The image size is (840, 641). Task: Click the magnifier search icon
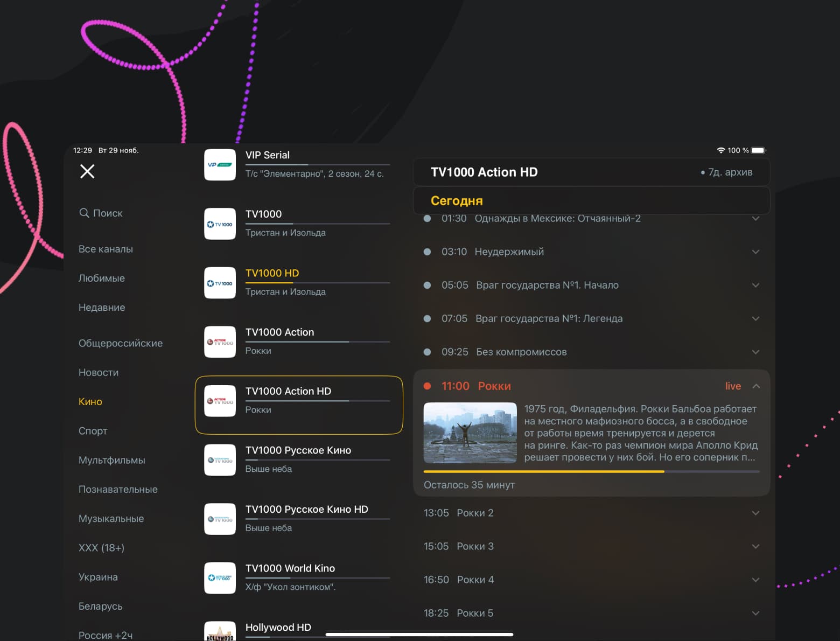point(84,213)
